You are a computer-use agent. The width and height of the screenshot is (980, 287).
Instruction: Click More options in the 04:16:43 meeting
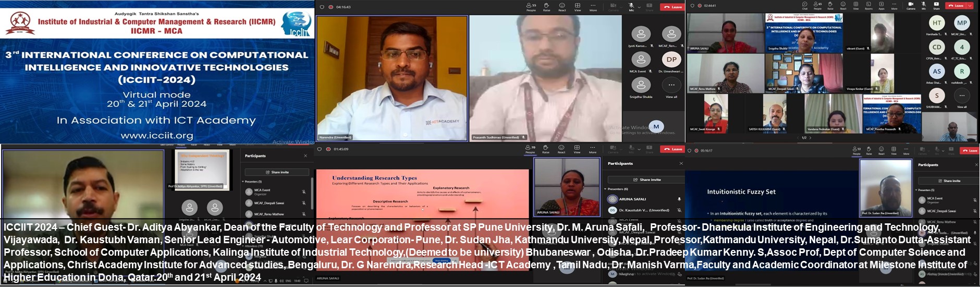593,7
